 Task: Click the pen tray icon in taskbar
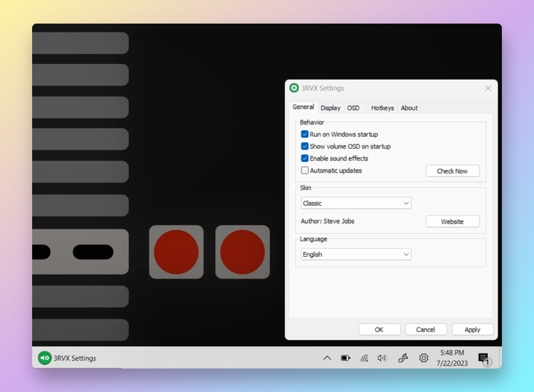[403, 358]
